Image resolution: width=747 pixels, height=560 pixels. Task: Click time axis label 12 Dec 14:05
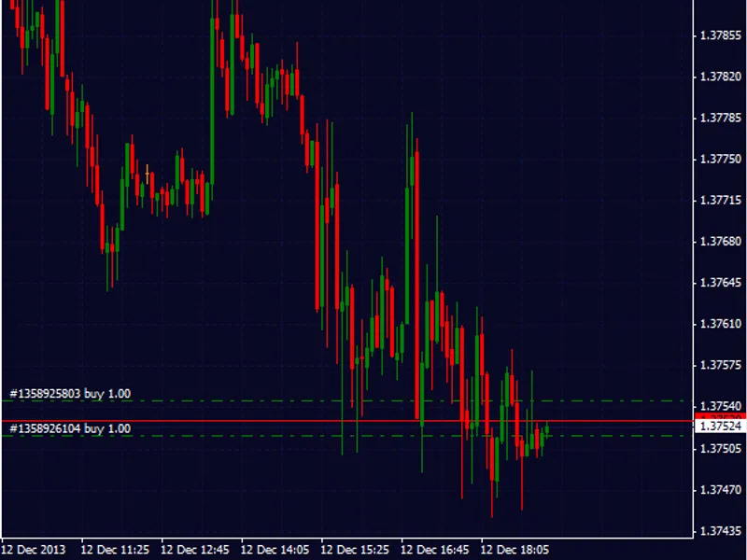tap(275, 550)
